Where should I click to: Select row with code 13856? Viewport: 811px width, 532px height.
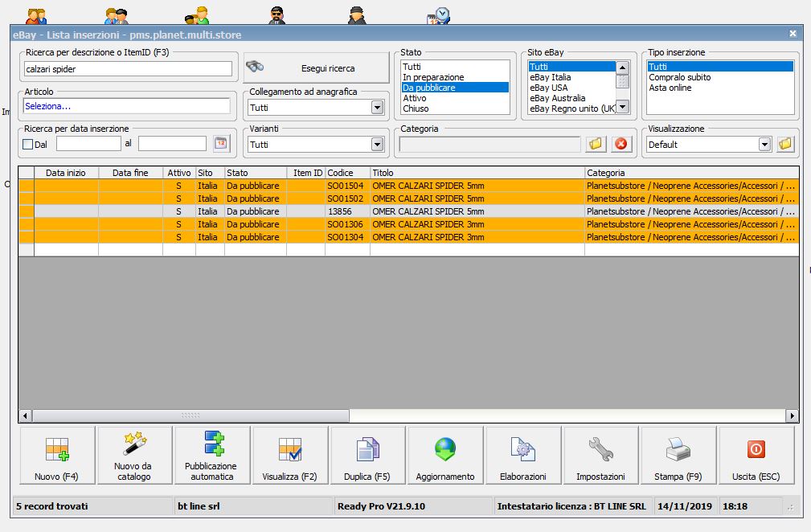[408, 211]
